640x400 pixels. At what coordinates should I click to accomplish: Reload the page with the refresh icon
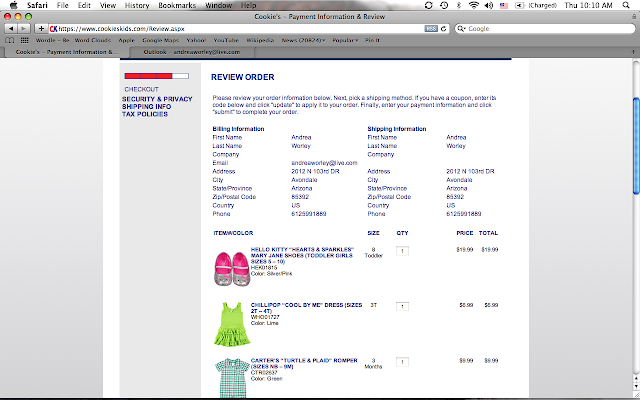tap(444, 29)
